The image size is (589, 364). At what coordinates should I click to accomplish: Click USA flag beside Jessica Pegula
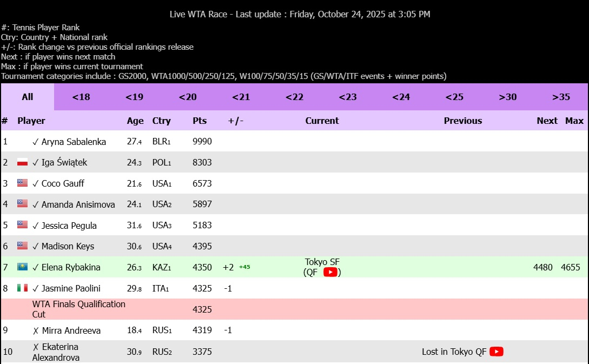click(x=22, y=225)
